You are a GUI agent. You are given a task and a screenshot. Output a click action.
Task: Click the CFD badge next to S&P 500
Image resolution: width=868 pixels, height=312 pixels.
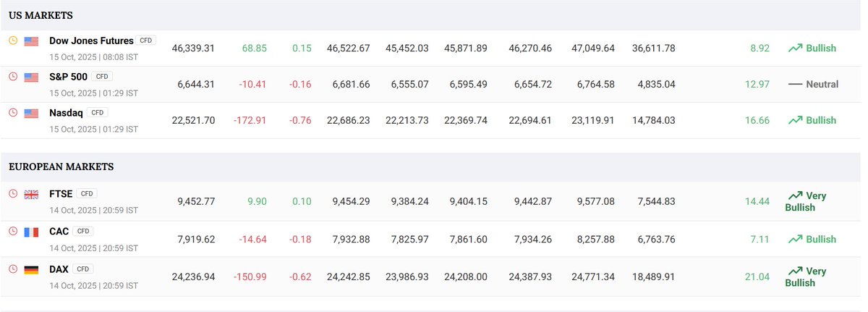[102, 76]
